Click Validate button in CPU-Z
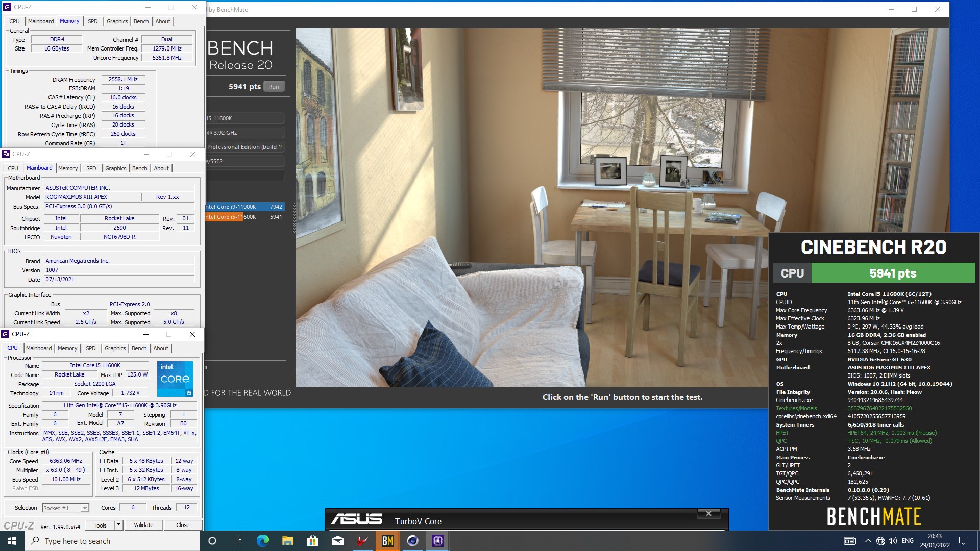The image size is (980, 551). [143, 525]
